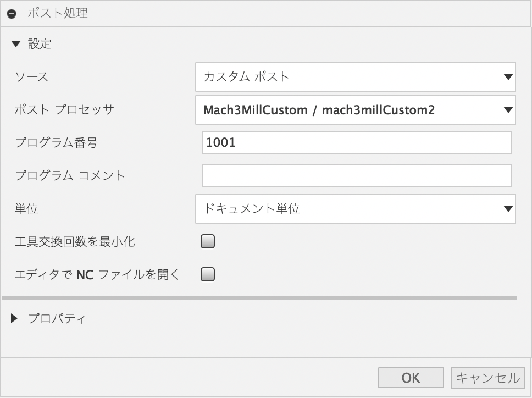
Task: Click the down arrow icon in ポスト プロセッサ row
Action: 508,110
